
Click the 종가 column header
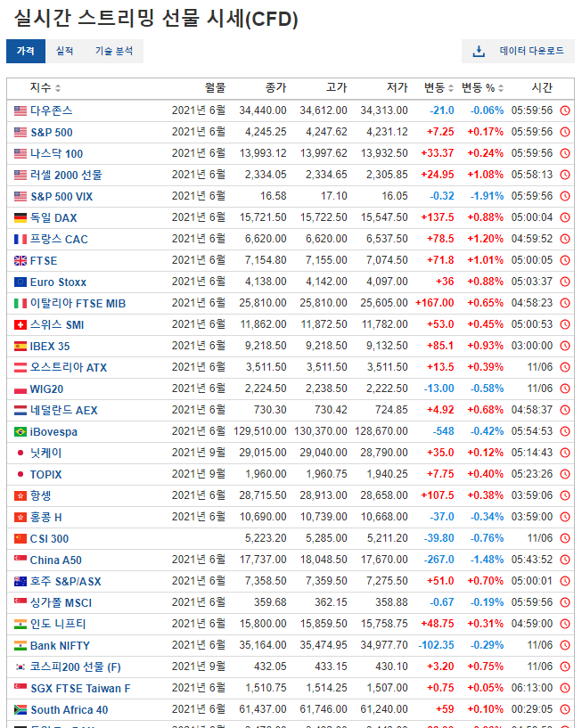click(276, 87)
